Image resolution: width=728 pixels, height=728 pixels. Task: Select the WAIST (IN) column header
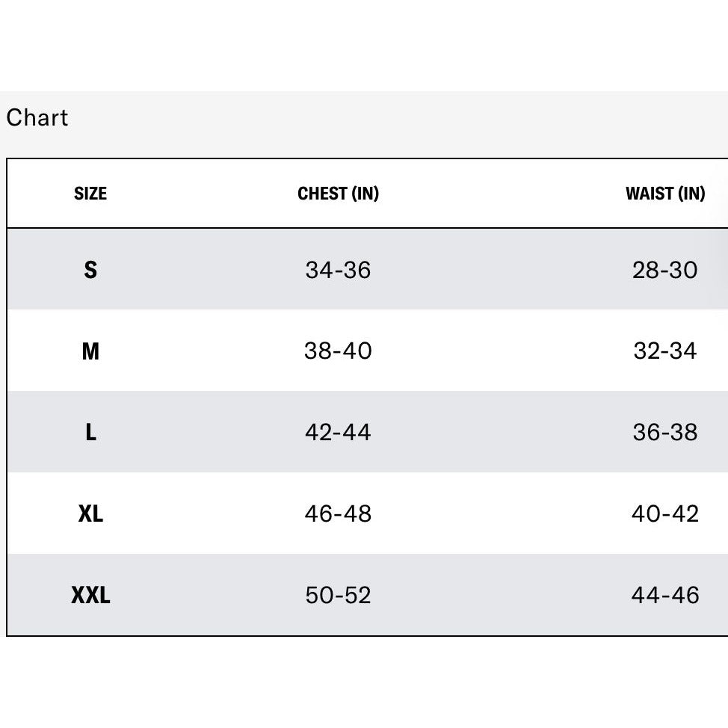[x=665, y=194]
